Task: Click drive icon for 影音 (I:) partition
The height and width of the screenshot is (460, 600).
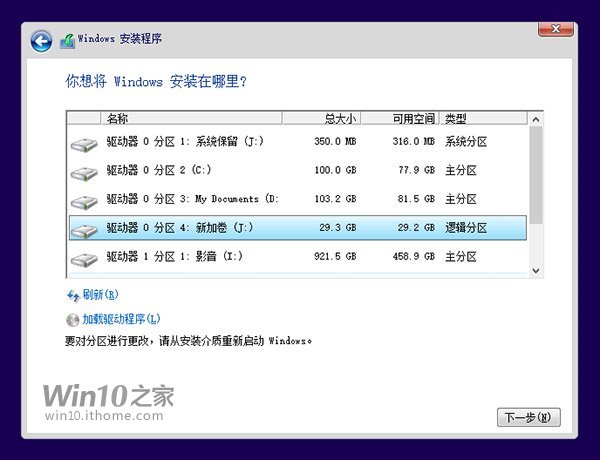Action: point(85,259)
